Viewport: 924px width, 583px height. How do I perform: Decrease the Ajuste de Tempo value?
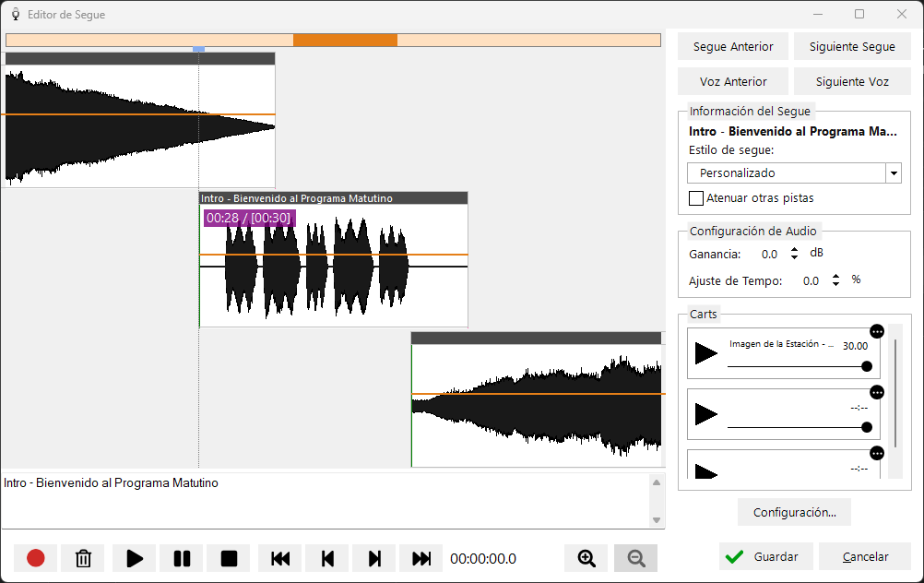(x=835, y=283)
